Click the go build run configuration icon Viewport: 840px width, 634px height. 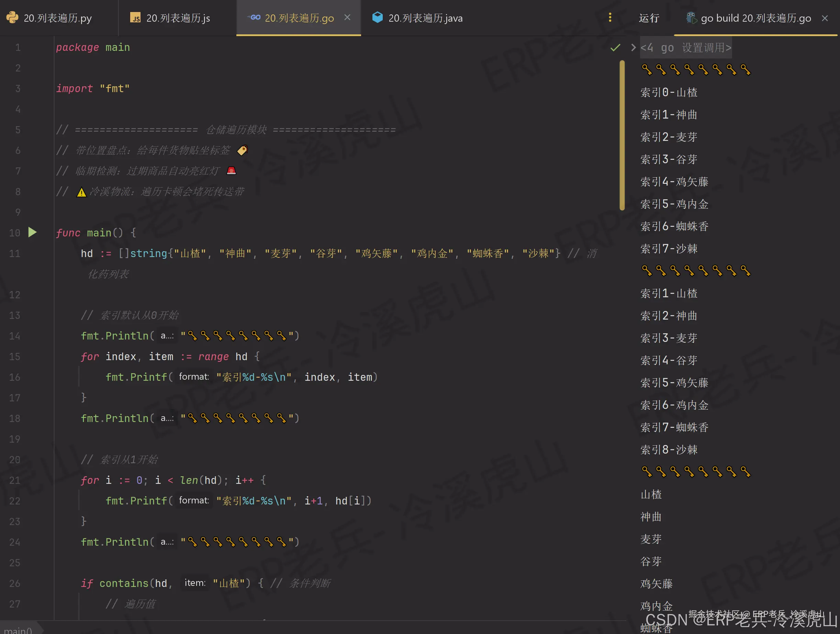tap(691, 18)
